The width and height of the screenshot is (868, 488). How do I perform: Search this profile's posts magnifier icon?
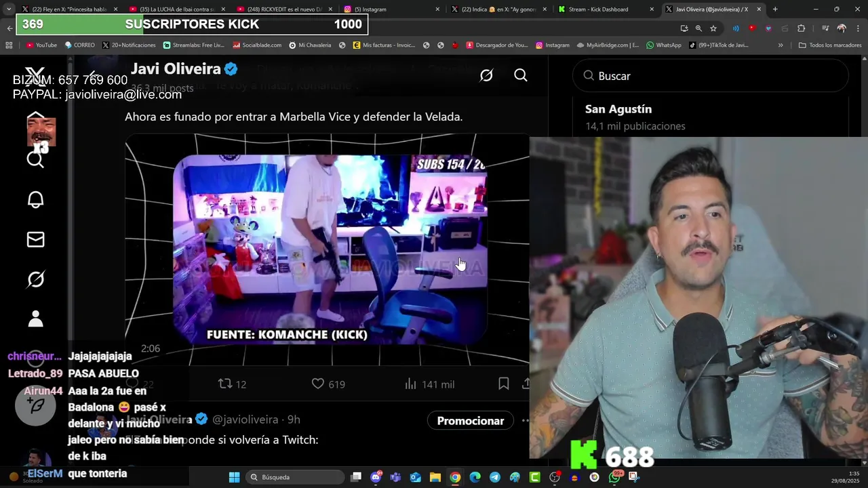(x=521, y=75)
